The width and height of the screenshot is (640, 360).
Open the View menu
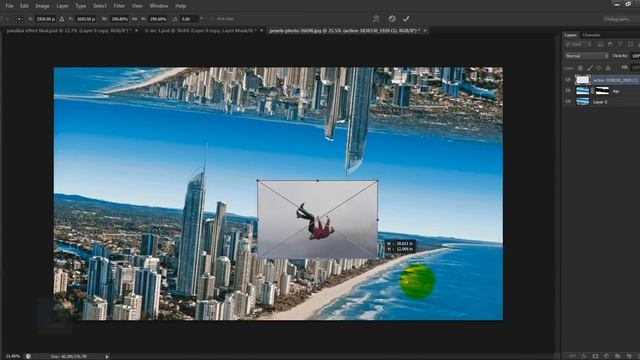coord(137,6)
